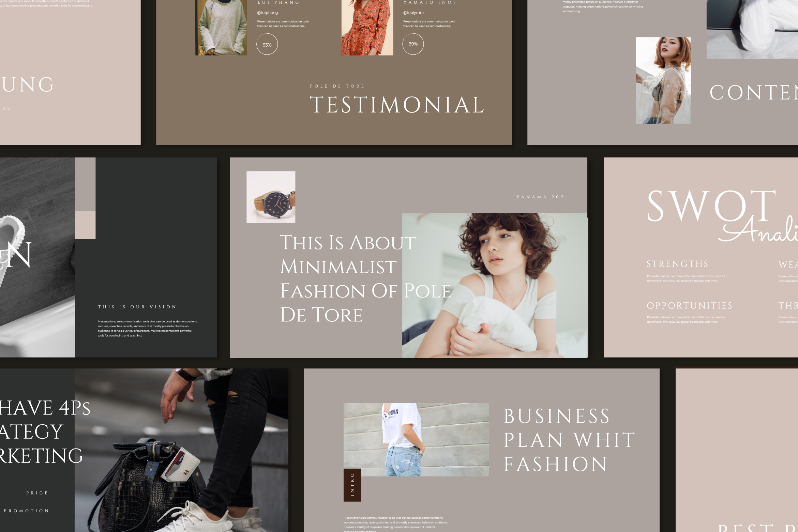Click the 'LUI PHANG' name heading

click(278, 2)
